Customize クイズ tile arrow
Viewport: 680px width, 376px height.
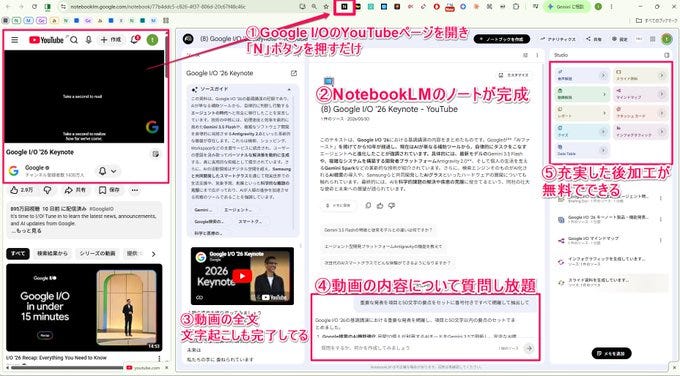coord(603,131)
